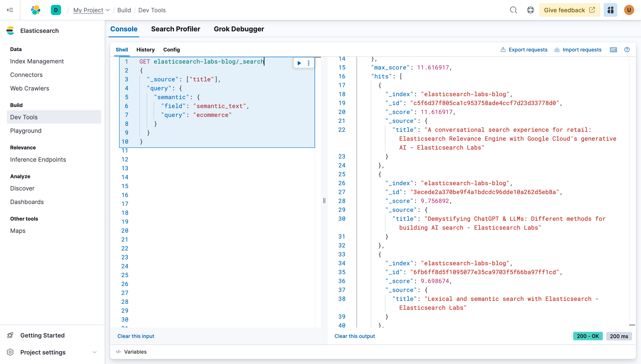Click the _score 9.756892 value
The width and height of the screenshot is (641, 364).
point(435,201)
